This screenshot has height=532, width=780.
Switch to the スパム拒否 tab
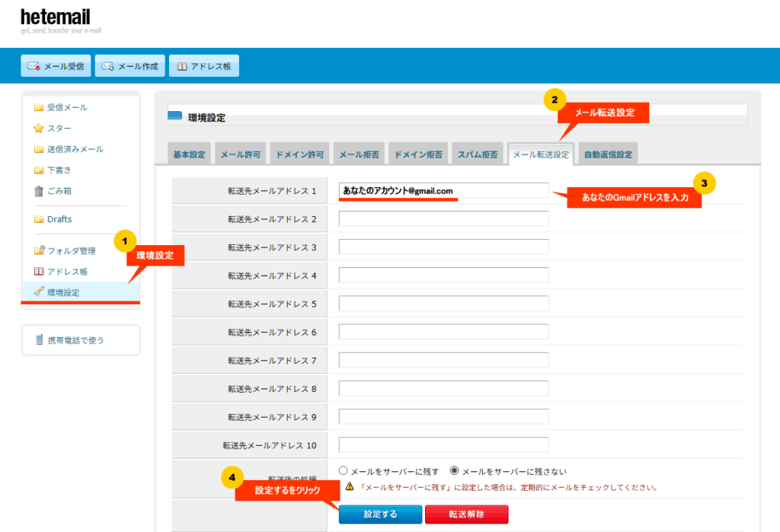(x=478, y=155)
